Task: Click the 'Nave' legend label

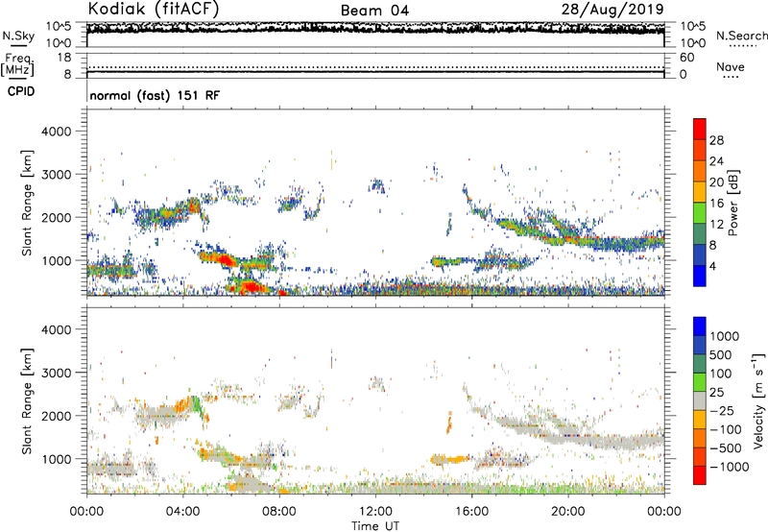Action: [x=731, y=67]
